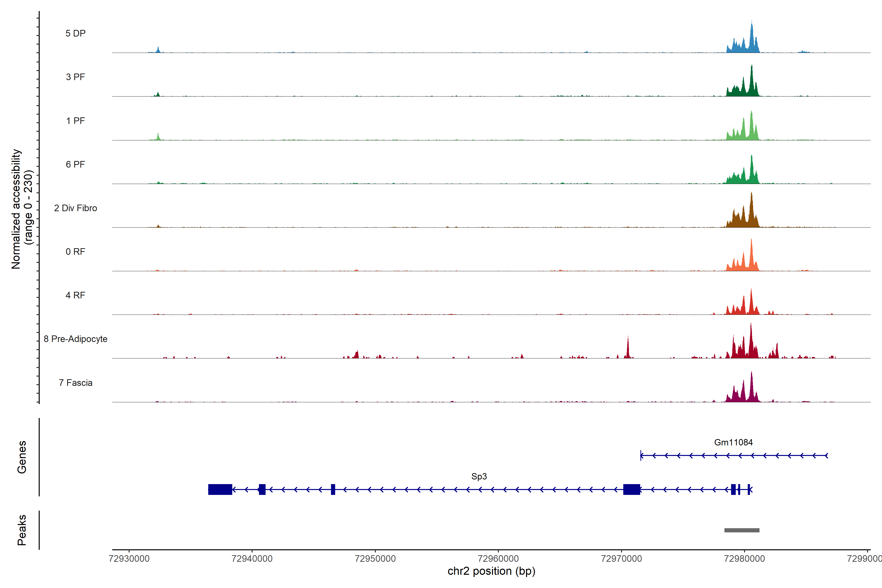
Task: Click the gray peak bar in Peaks track
Action: point(741,530)
